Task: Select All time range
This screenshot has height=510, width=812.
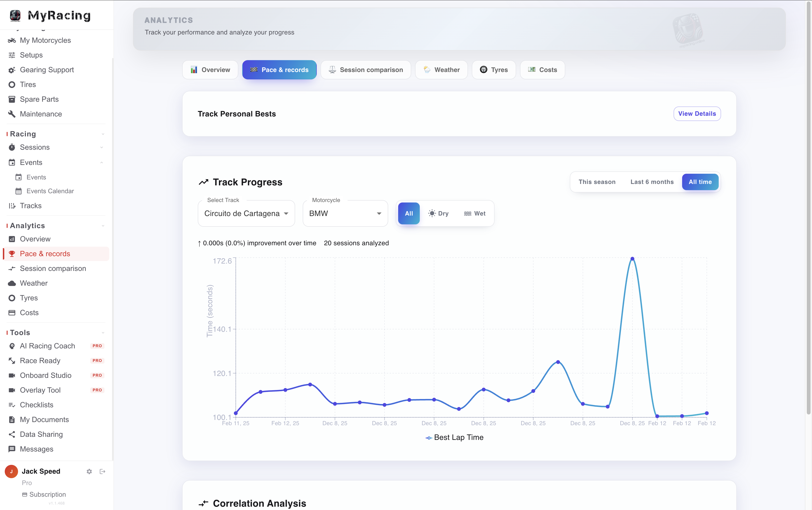Action: coord(700,182)
